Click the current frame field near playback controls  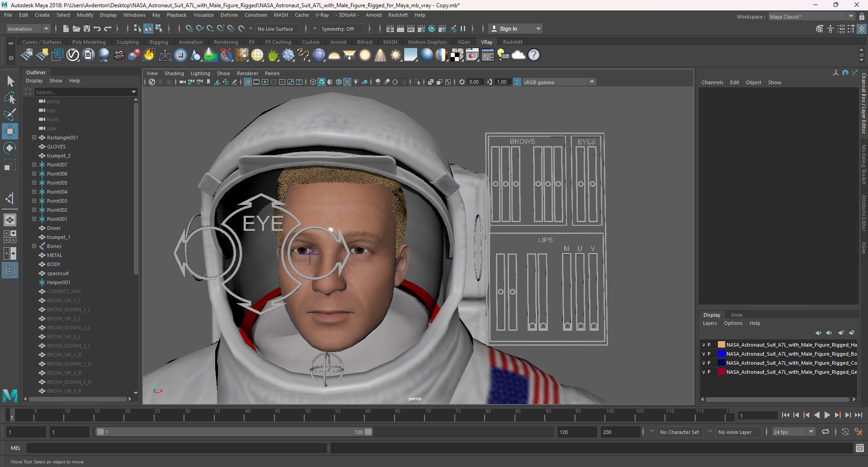pyautogui.click(x=757, y=415)
